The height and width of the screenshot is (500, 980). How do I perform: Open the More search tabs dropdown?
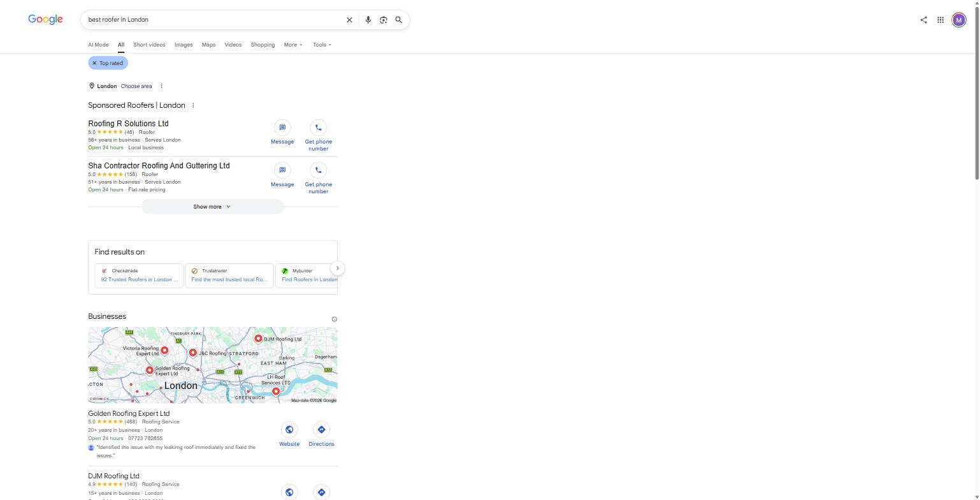coord(293,45)
